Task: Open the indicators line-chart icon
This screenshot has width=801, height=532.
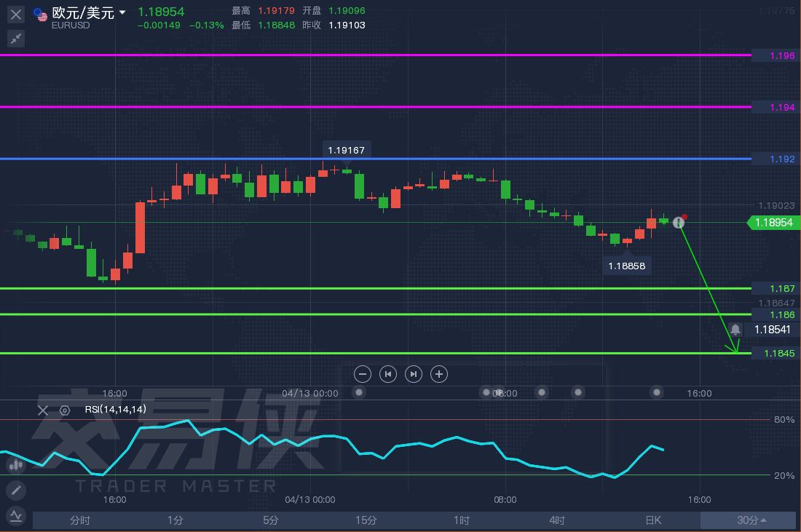Action: click(16, 516)
